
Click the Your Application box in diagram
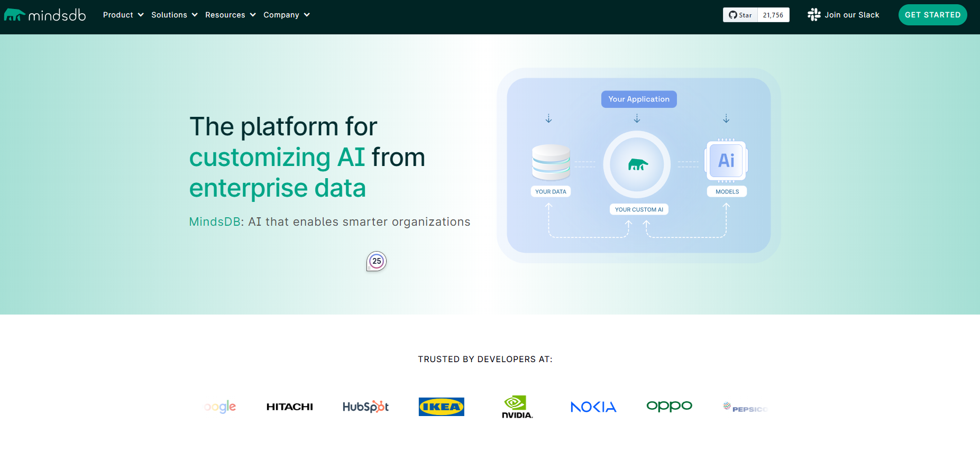pos(639,99)
